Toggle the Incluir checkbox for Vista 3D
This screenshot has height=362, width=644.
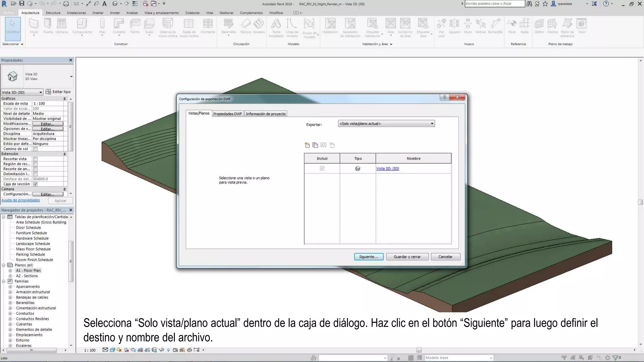[x=322, y=168]
